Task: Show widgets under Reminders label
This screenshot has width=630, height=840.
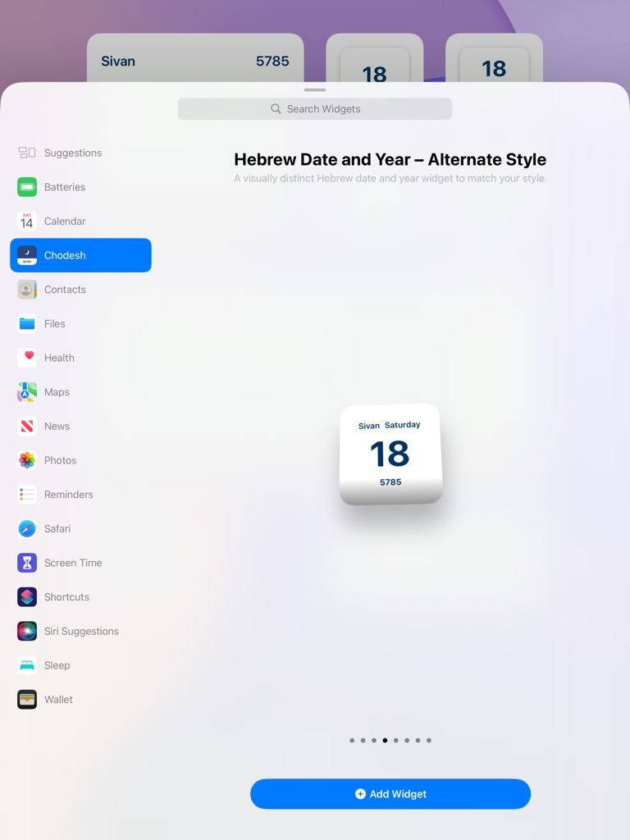Action: click(x=69, y=495)
